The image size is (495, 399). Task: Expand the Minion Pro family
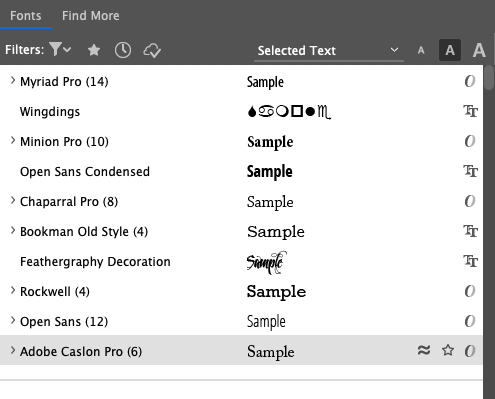(13, 141)
